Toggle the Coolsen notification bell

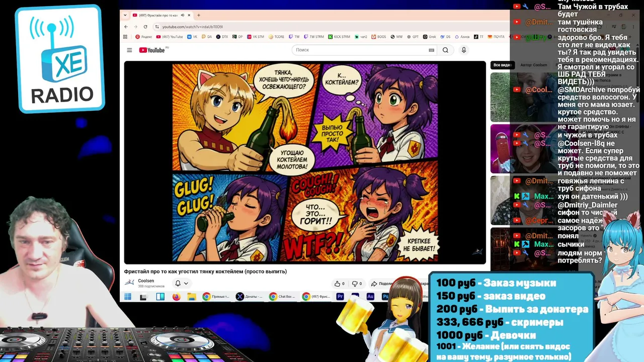[x=178, y=284]
